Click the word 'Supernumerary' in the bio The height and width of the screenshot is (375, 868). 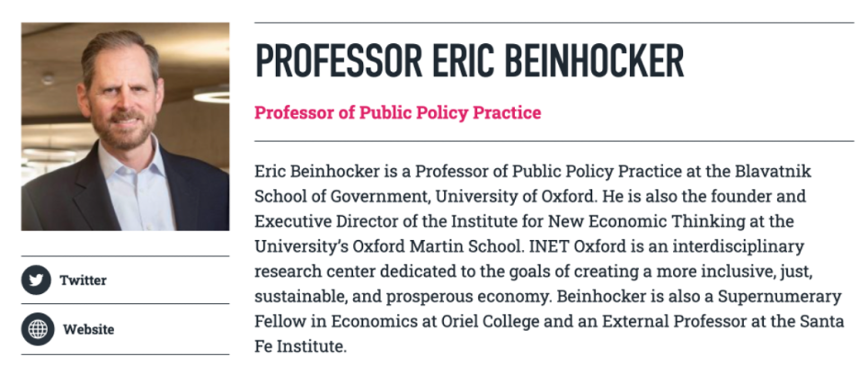[780, 297]
